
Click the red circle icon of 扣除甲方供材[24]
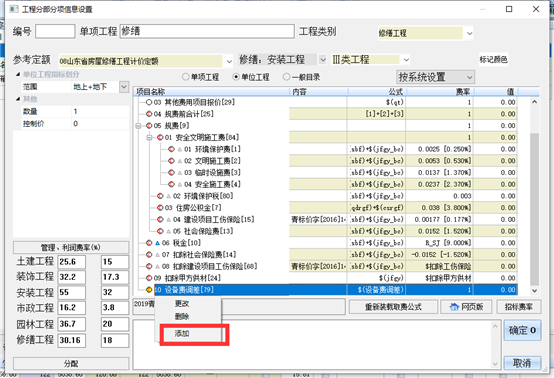pyautogui.click(x=149, y=278)
